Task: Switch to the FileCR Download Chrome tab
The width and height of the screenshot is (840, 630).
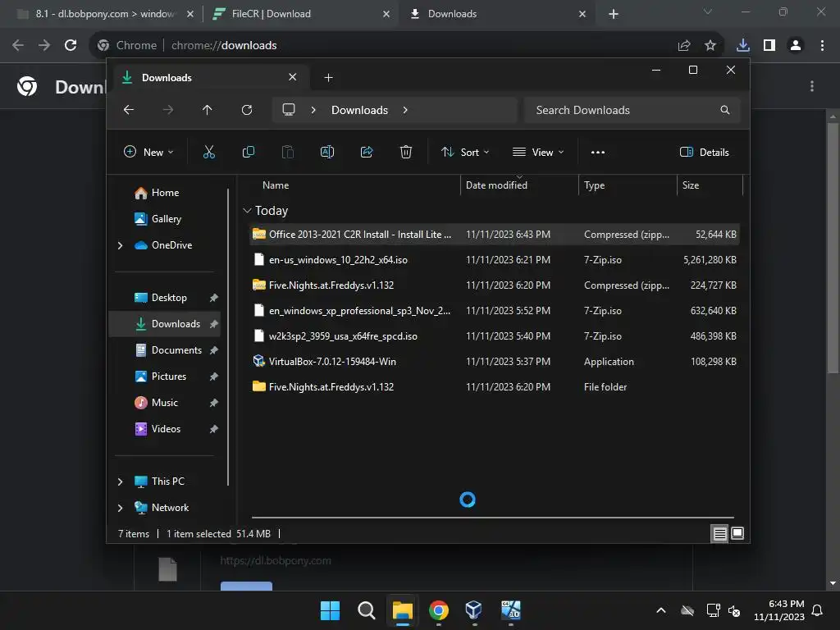Action: pyautogui.click(x=300, y=14)
